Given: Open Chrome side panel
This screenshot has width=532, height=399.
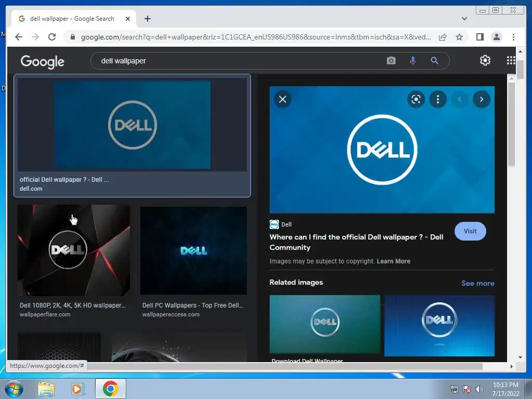Looking at the screenshot, I should tap(480, 37).
